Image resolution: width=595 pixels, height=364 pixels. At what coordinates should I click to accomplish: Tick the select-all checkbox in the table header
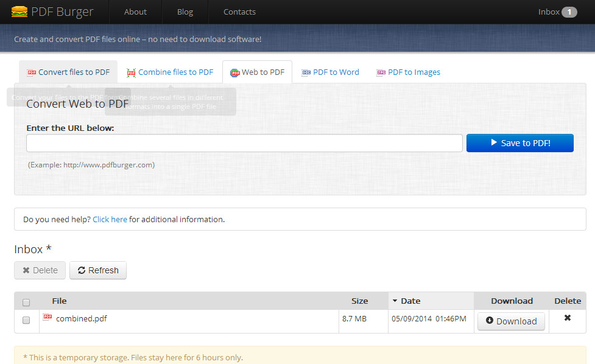pyautogui.click(x=26, y=303)
